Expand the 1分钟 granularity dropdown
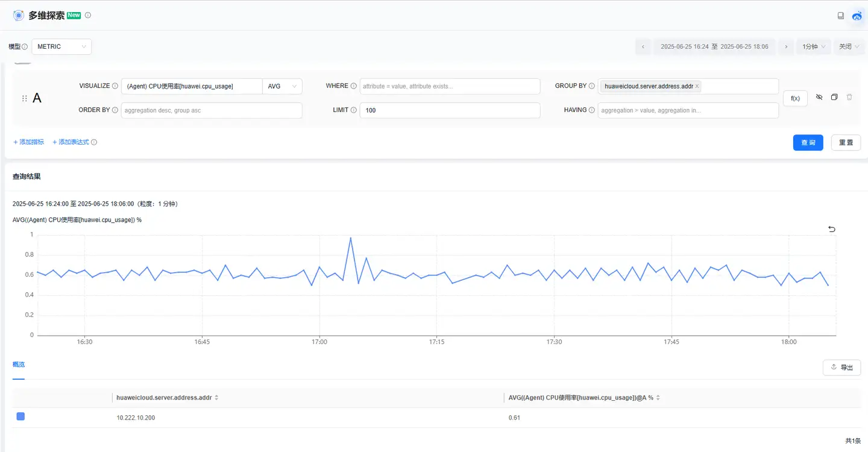868x452 pixels. (x=813, y=46)
